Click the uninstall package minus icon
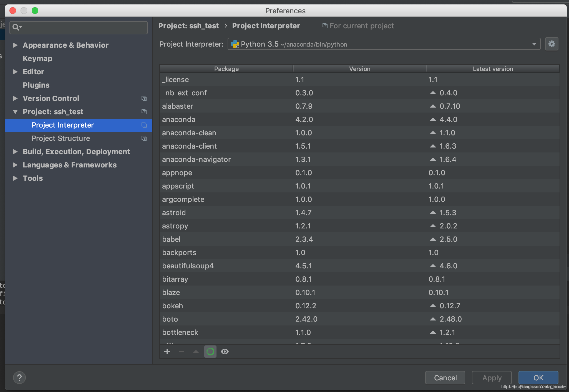The image size is (569, 392). click(x=182, y=352)
